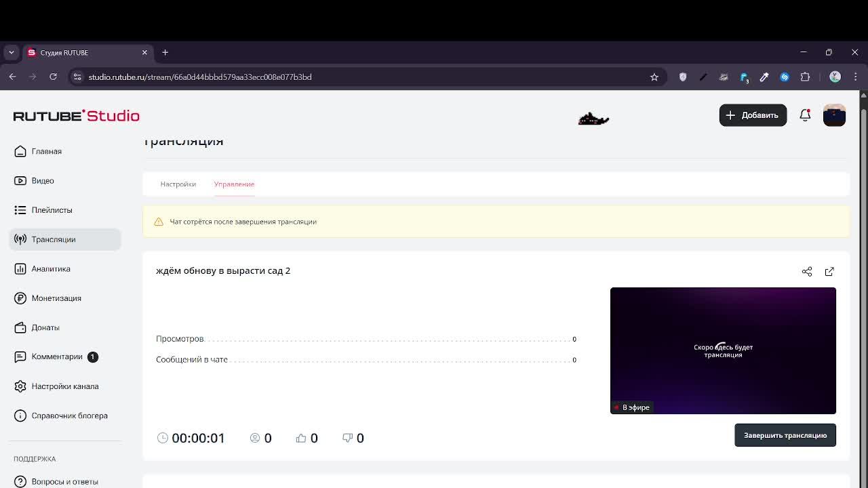Click the warning icon in chat notice
The image size is (868, 488).
(x=159, y=222)
